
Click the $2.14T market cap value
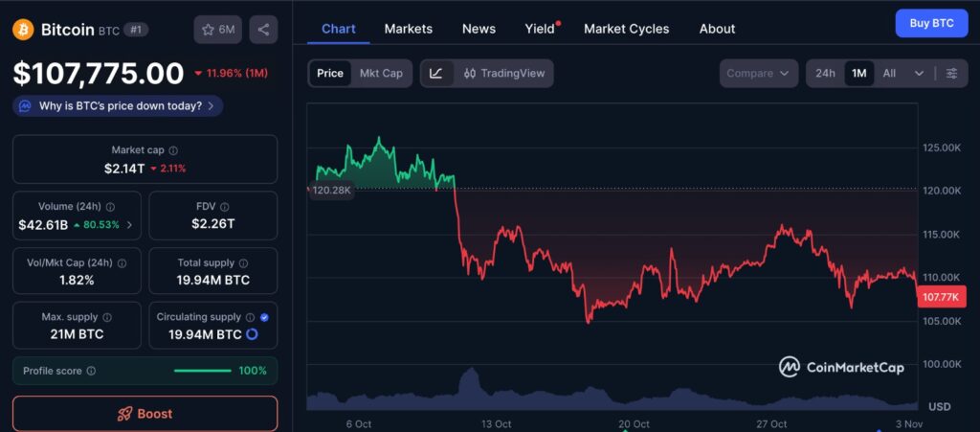pyautogui.click(x=124, y=169)
